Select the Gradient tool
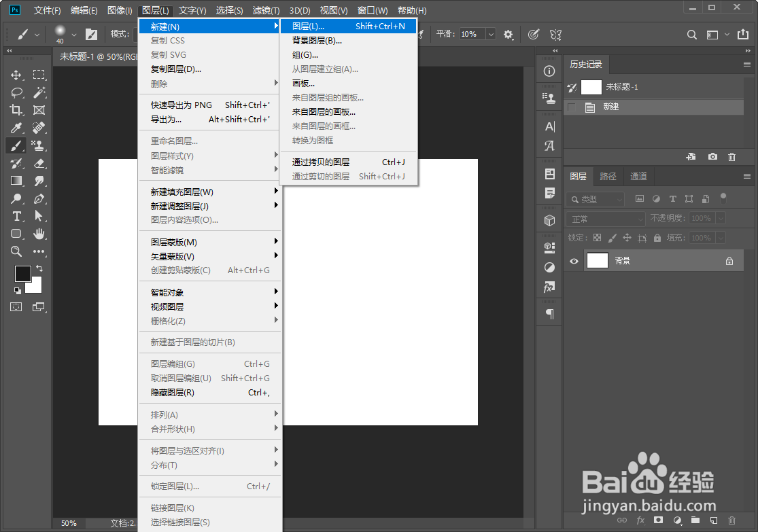 16,181
